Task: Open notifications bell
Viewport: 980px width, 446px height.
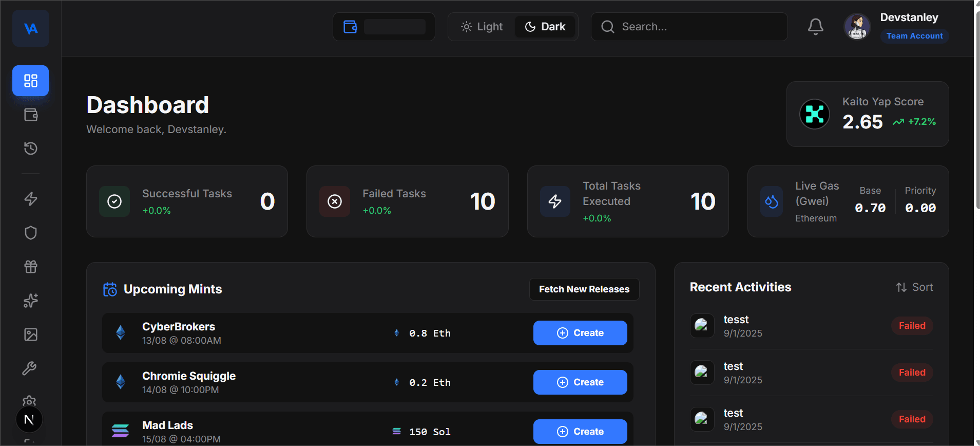Action: coord(815,27)
